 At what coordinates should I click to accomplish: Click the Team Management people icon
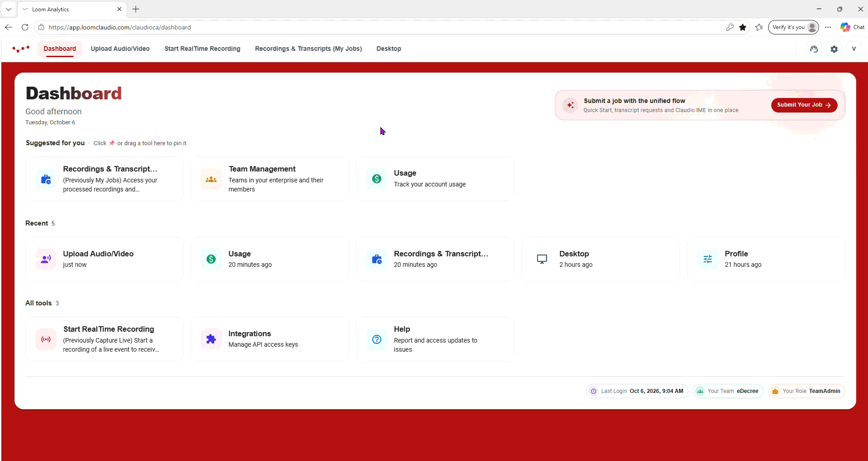pyautogui.click(x=211, y=179)
